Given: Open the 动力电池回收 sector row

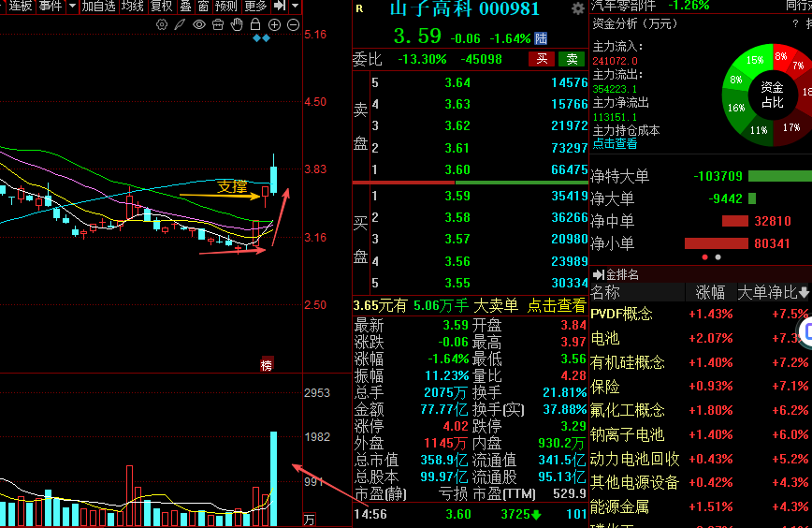Looking at the screenshot, I should (701, 459).
